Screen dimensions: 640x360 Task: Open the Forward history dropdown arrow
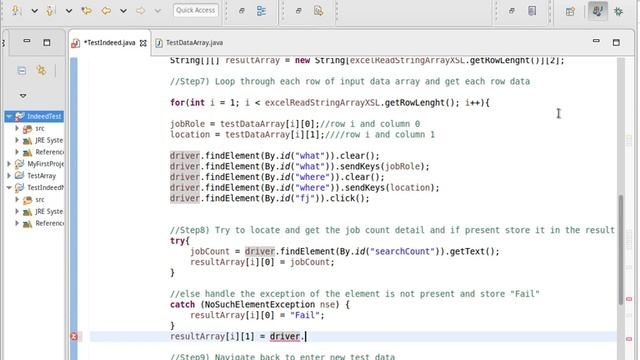point(158,11)
